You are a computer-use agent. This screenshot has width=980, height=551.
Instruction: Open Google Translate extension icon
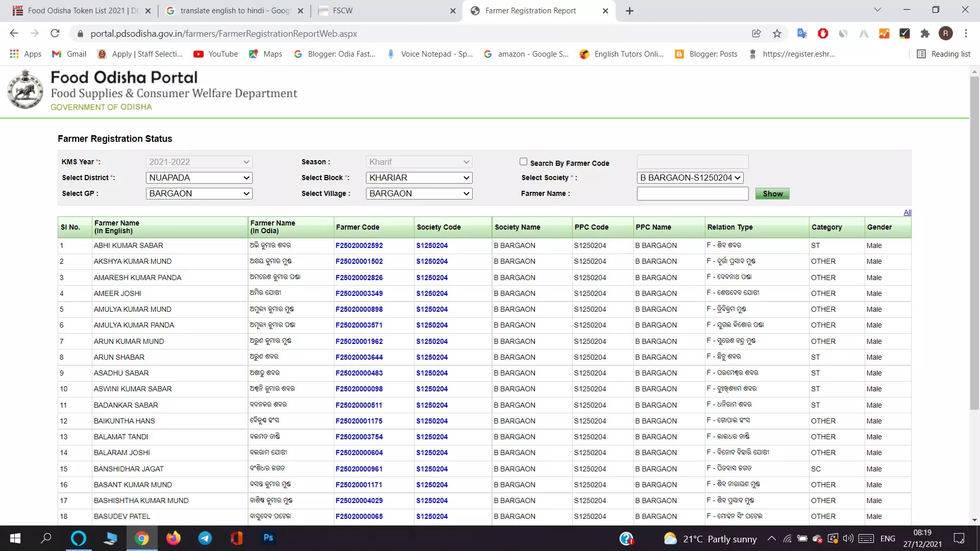(x=802, y=34)
